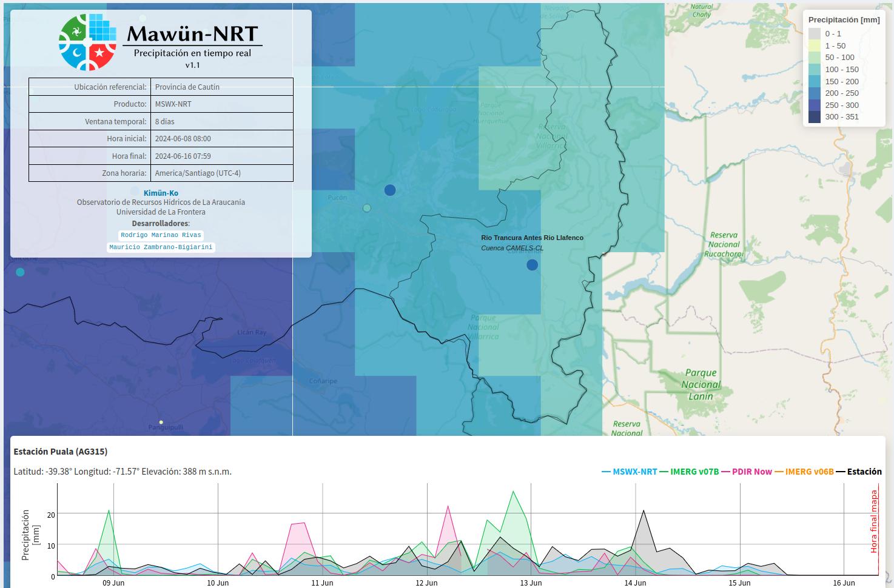This screenshot has height=588, width=894.
Task: Click Reserva Nacional Rucachoroi map label
Action: (x=724, y=244)
